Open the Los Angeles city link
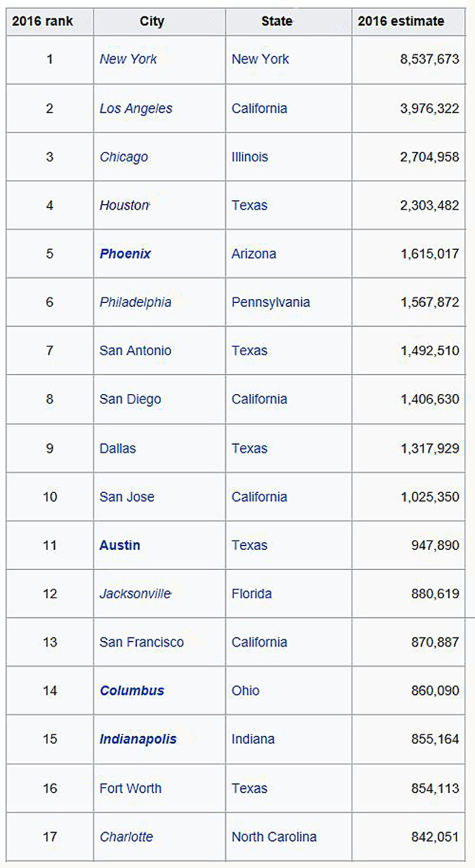The height and width of the screenshot is (868, 475). pyautogui.click(x=136, y=108)
